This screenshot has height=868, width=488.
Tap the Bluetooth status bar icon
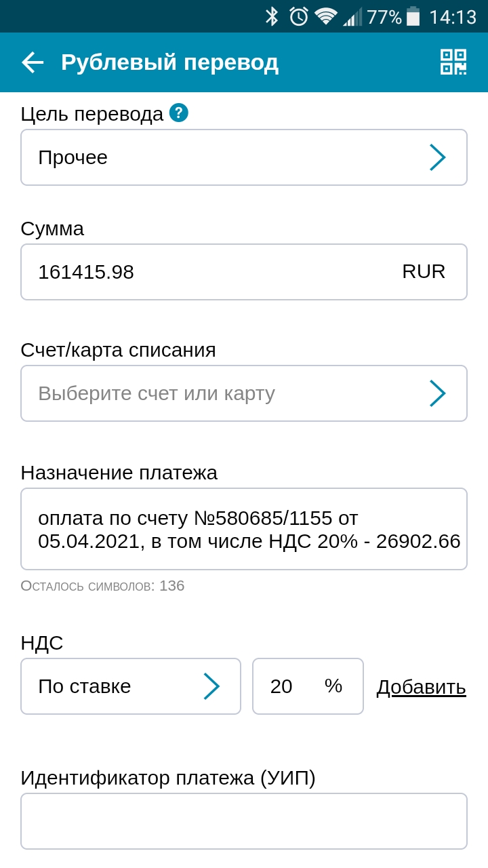tap(272, 16)
